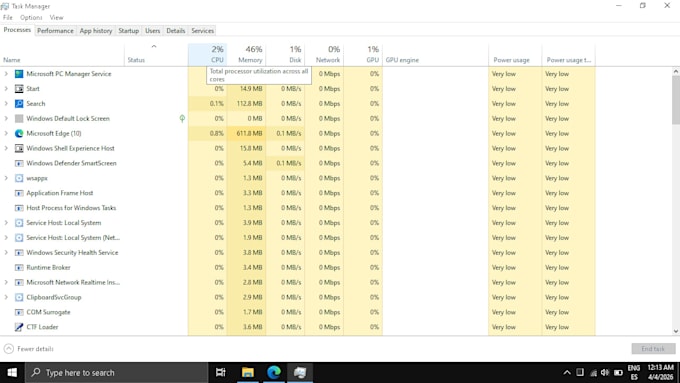Image resolution: width=680 pixels, height=383 pixels.
Task: Click the Task Manager taskbar icon
Action: click(300, 372)
